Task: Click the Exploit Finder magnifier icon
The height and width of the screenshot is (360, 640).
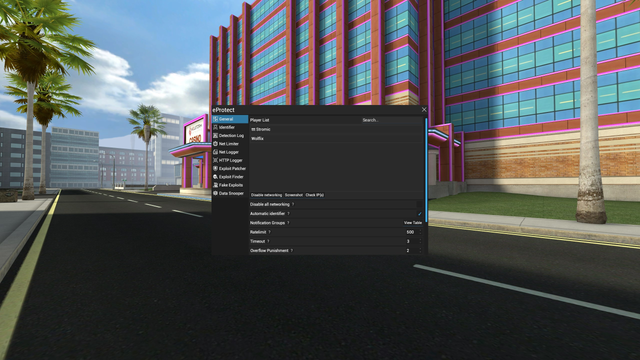Action: (x=216, y=177)
